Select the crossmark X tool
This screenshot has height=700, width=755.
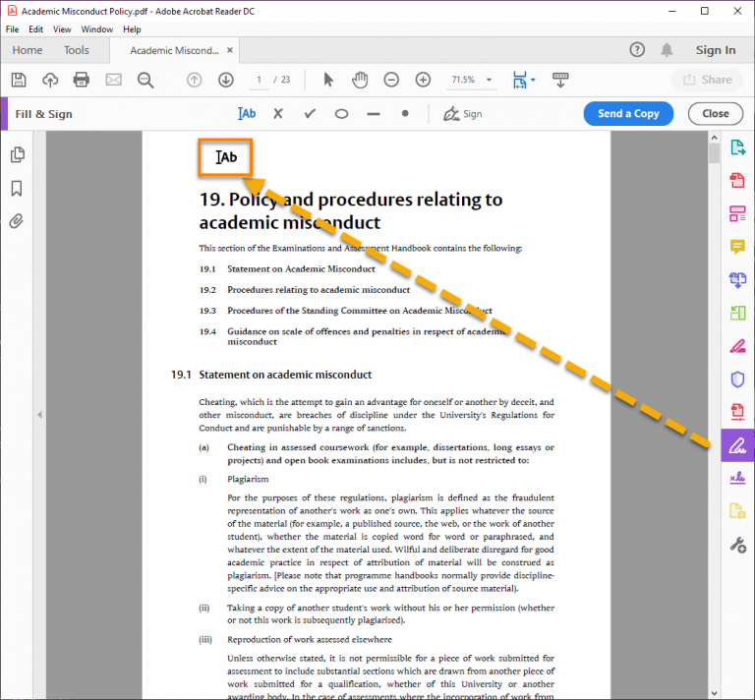tap(278, 114)
